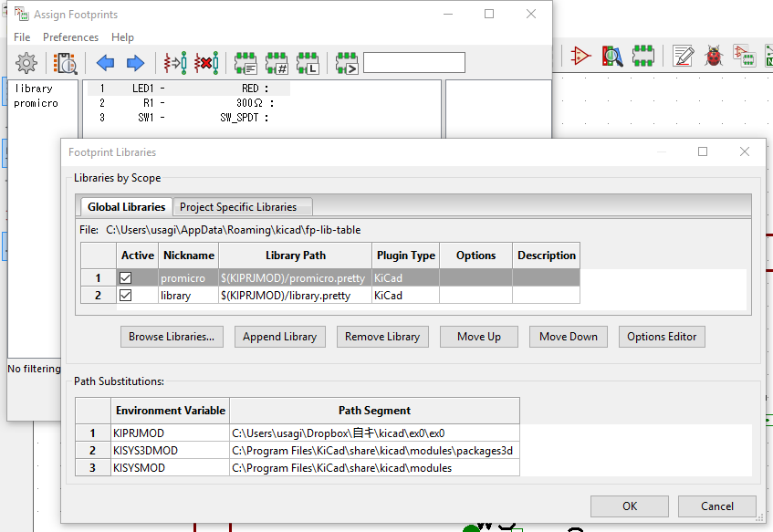The width and height of the screenshot is (773, 532).
Task: Click annotate schematic pencil icon
Action: (x=683, y=56)
